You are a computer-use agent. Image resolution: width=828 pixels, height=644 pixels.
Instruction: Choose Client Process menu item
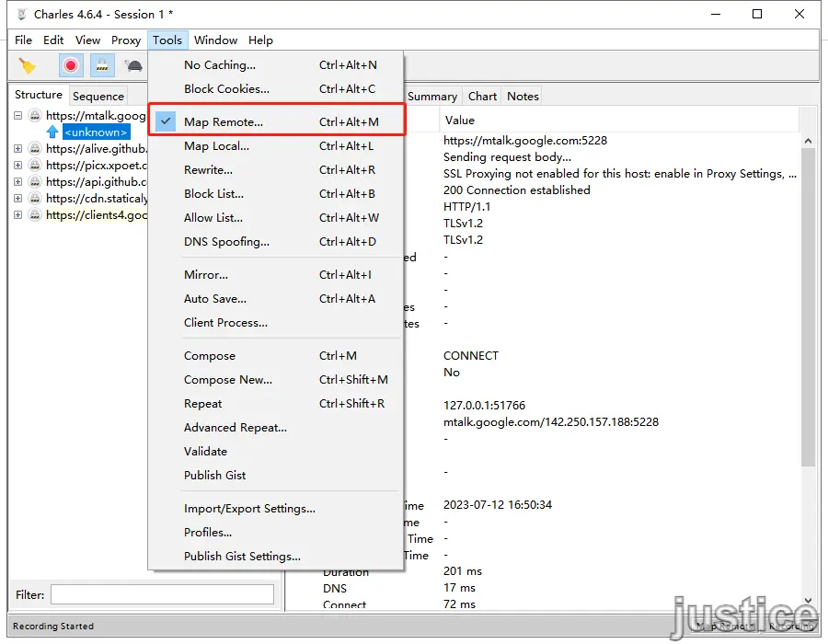(277, 323)
